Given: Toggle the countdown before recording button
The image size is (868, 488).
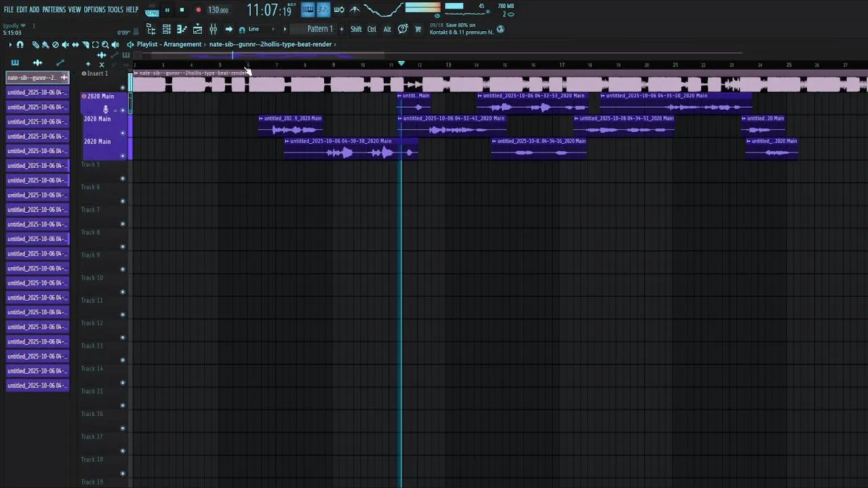Looking at the screenshot, I should click(323, 9).
